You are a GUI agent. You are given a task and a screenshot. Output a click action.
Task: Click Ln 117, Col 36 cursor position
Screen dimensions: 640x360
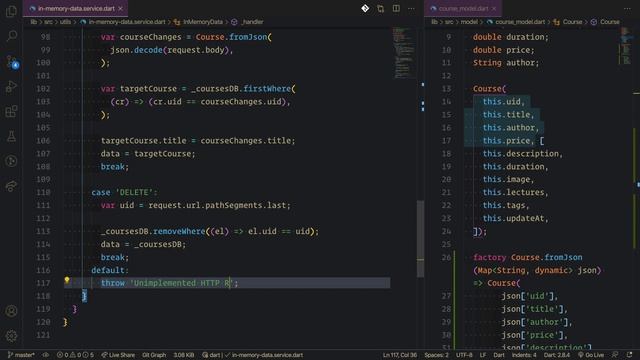pyautogui.click(x=400, y=355)
